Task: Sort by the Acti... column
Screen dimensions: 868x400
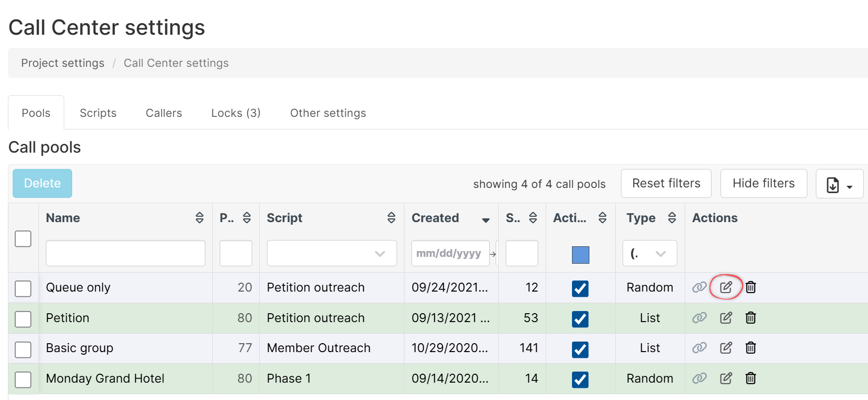Action: tap(603, 218)
